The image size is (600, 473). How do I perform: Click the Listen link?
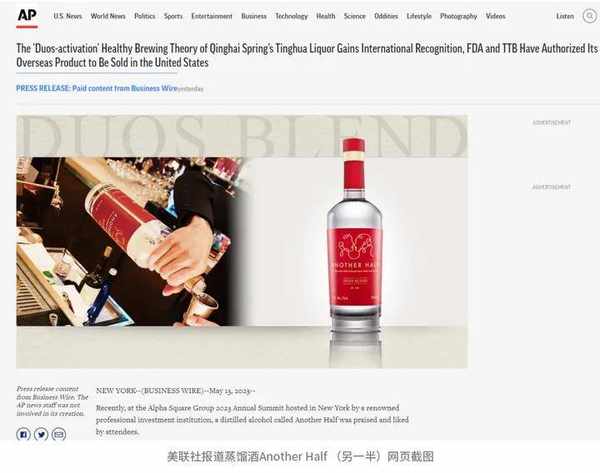[565, 16]
